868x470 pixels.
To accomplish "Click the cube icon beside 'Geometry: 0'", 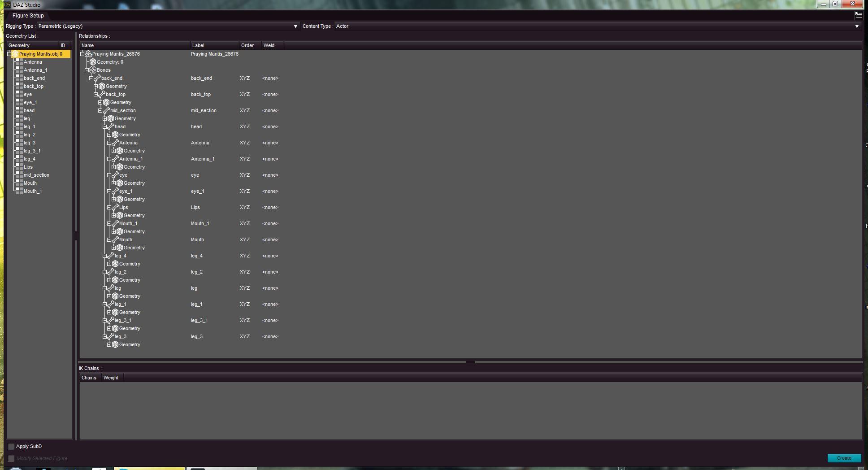I will point(93,62).
